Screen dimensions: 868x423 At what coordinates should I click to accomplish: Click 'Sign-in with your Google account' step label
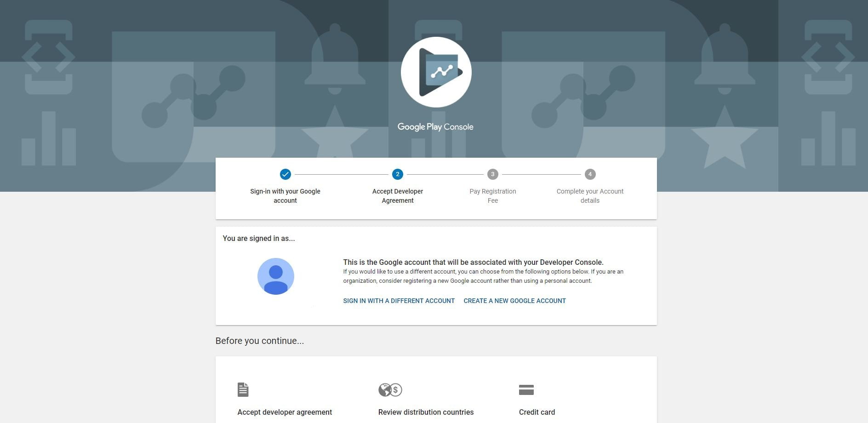pyautogui.click(x=285, y=196)
